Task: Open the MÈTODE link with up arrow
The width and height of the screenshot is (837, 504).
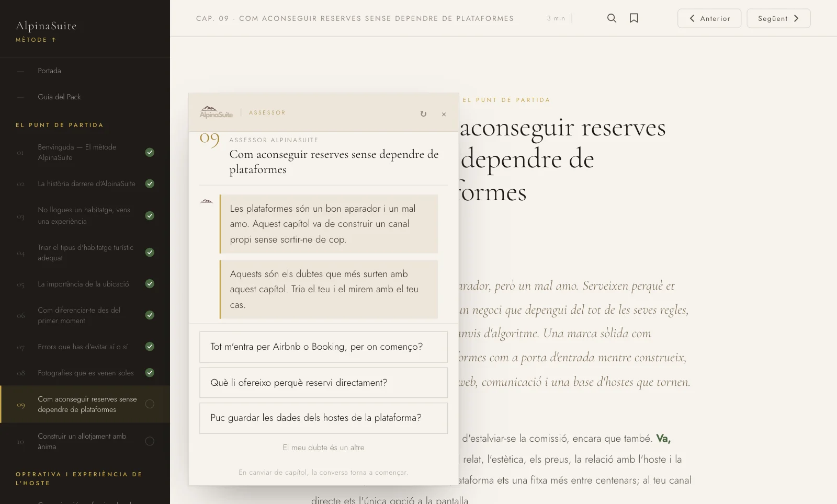Action: coord(36,40)
